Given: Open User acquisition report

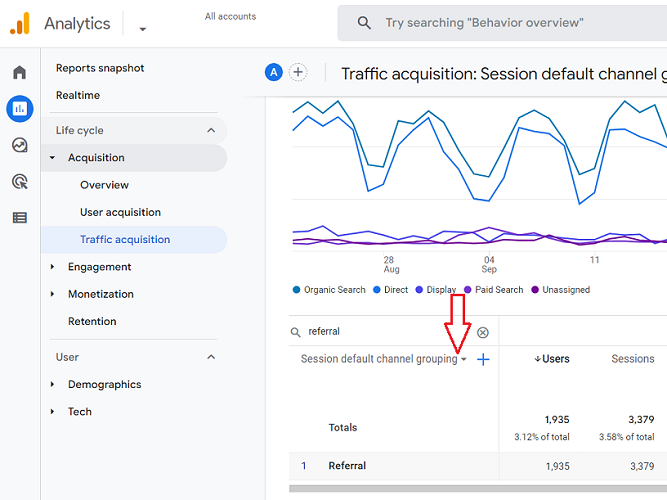Looking at the screenshot, I should point(120,212).
